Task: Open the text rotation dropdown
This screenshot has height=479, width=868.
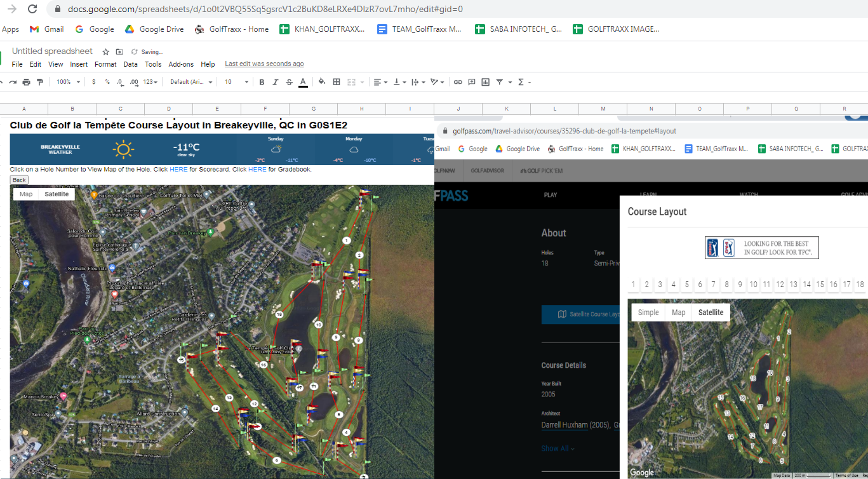Action: pos(437,82)
